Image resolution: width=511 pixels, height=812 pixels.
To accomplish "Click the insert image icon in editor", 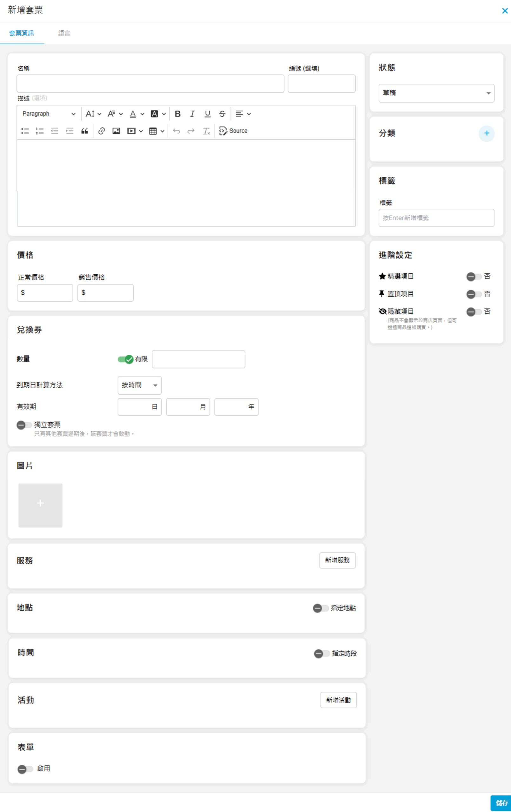I will coord(116,131).
